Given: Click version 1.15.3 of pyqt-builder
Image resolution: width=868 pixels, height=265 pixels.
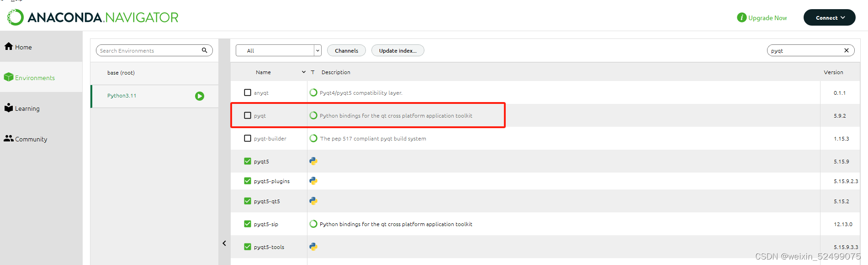Looking at the screenshot, I should pos(841,139).
